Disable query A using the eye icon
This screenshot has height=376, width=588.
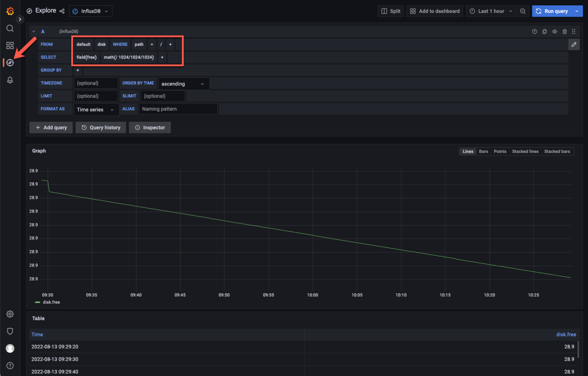coord(554,31)
